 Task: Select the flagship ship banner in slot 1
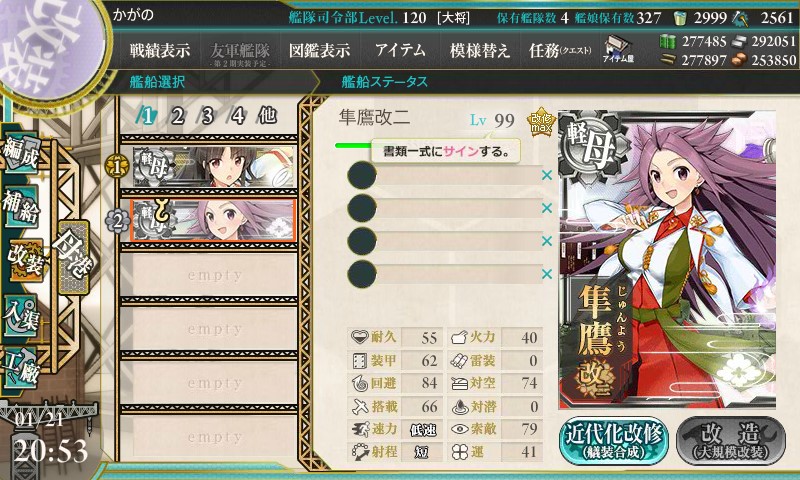[x=214, y=166]
